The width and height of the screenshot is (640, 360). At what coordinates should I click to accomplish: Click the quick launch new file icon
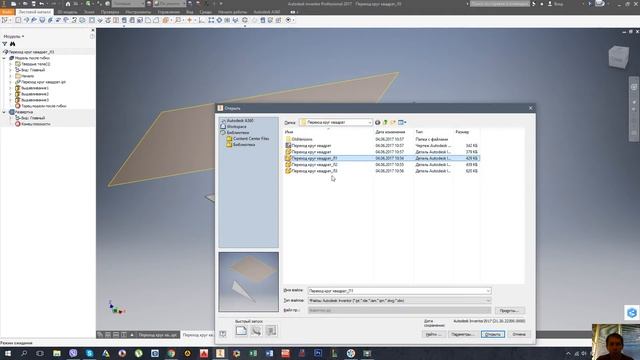pyautogui.click(x=241, y=331)
